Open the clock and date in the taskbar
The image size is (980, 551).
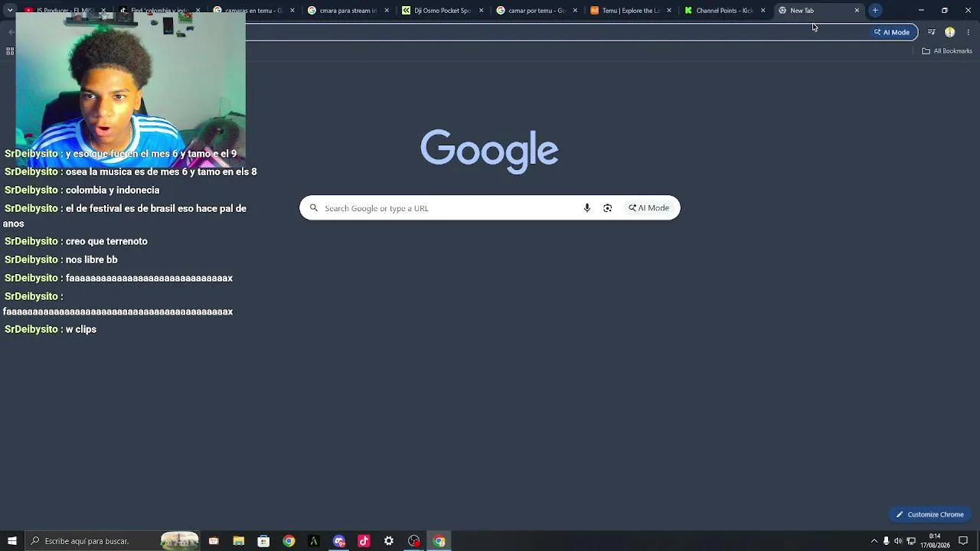pos(935,541)
